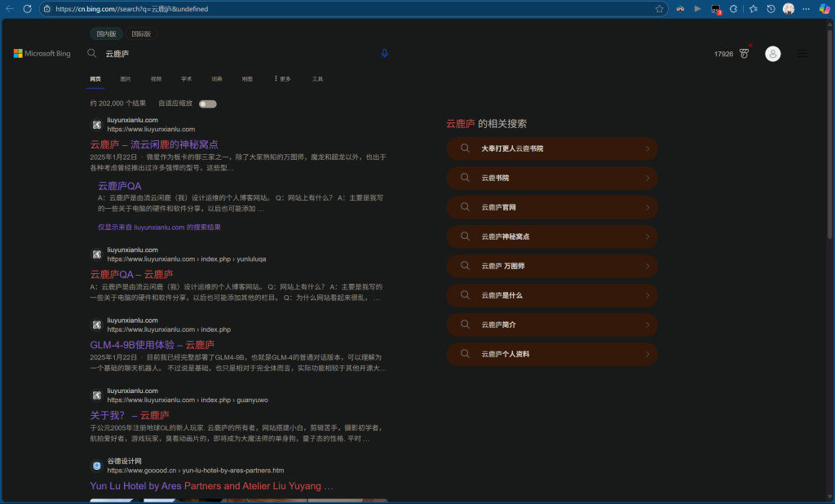Bookmark this page with the star icon
The width and height of the screenshot is (835, 504).
coord(659,8)
